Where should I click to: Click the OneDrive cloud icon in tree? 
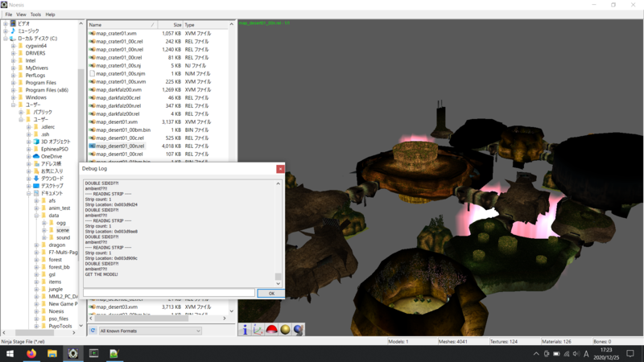pos(36,156)
